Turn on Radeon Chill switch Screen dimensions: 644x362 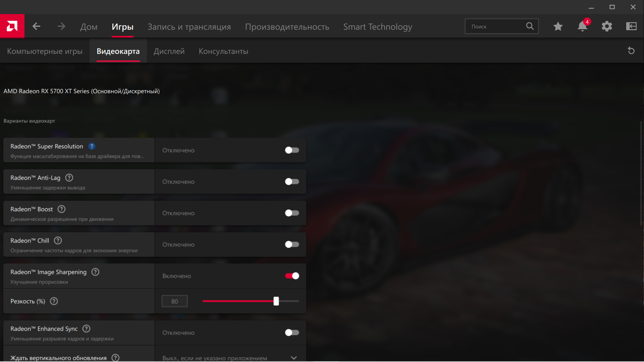[x=292, y=244]
